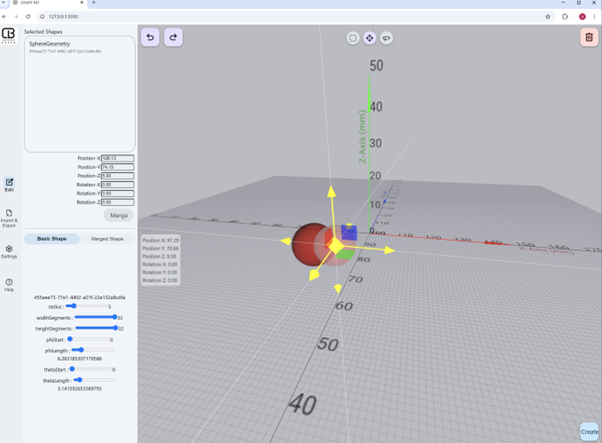Click the undo arrow button

pyautogui.click(x=150, y=37)
